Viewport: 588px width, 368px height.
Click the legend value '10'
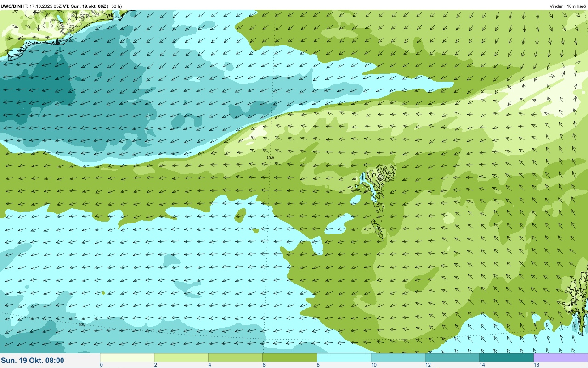click(x=374, y=365)
